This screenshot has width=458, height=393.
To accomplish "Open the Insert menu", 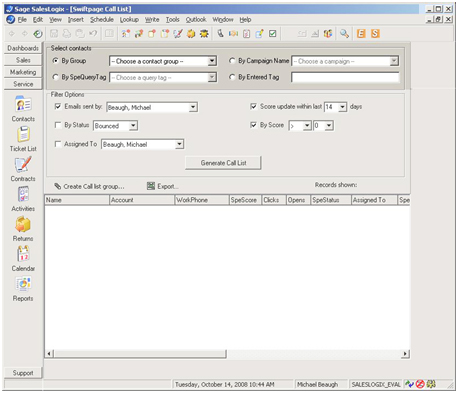I will click(76, 20).
